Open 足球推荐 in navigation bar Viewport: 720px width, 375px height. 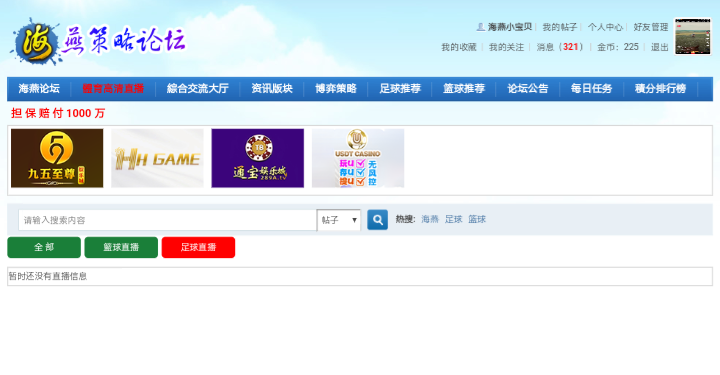click(x=400, y=89)
